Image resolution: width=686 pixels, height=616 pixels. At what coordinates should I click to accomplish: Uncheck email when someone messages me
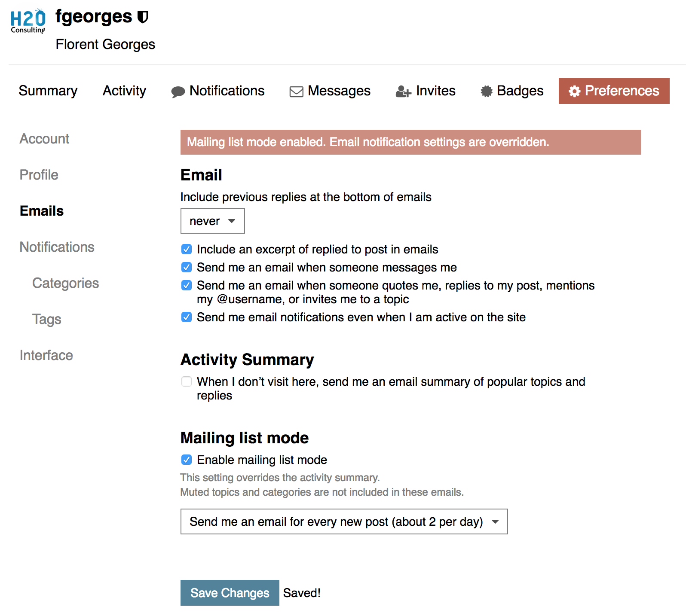click(187, 267)
